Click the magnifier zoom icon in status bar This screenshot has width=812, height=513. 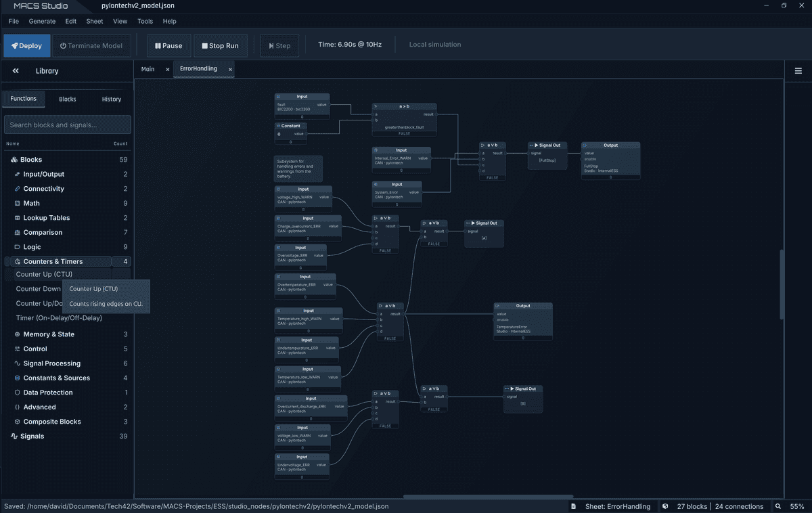point(778,506)
